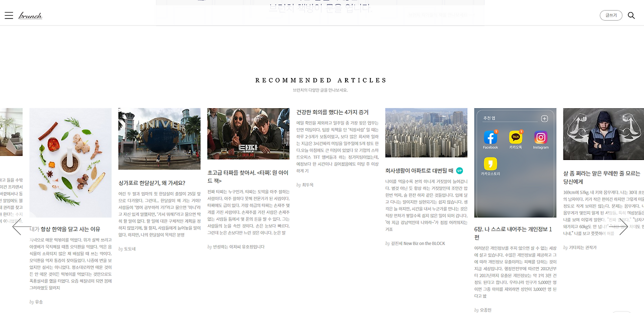The width and height of the screenshot is (644, 313).
Task: Open the phone app screen image
Action: 515,163
